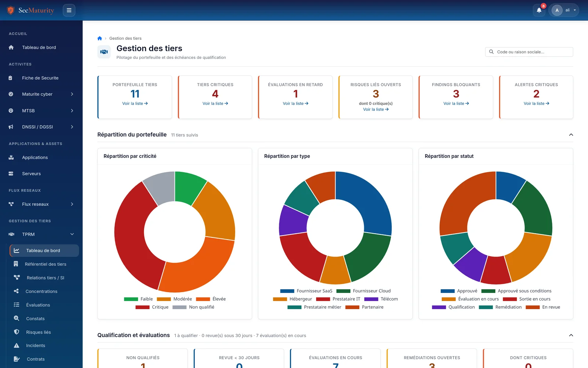Open Voir la liste under Alertes critiques
Screen dimensions: 588x368
coord(536,103)
